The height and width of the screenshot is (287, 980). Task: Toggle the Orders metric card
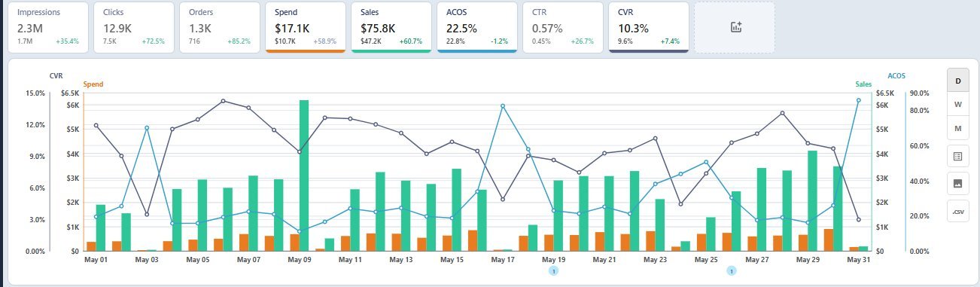click(x=220, y=27)
